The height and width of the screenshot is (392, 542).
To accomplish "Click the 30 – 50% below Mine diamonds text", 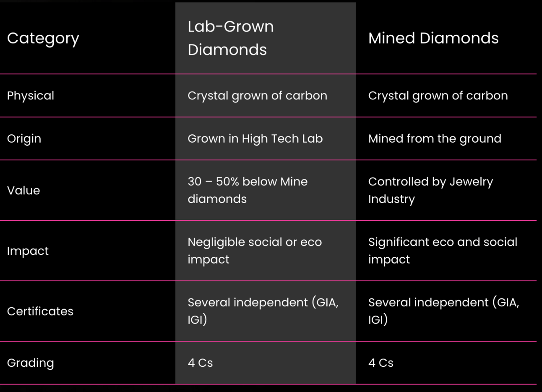I will (x=248, y=190).
